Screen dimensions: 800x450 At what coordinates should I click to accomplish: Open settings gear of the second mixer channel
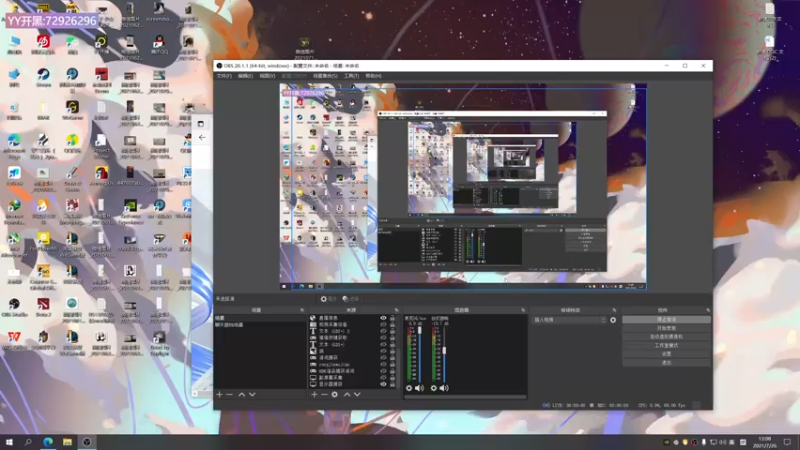click(434, 388)
